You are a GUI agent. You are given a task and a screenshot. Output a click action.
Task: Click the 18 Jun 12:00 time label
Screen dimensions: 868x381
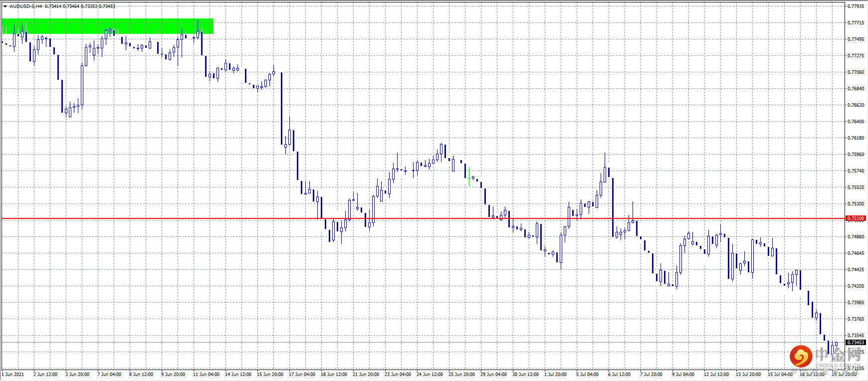coord(334,375)
